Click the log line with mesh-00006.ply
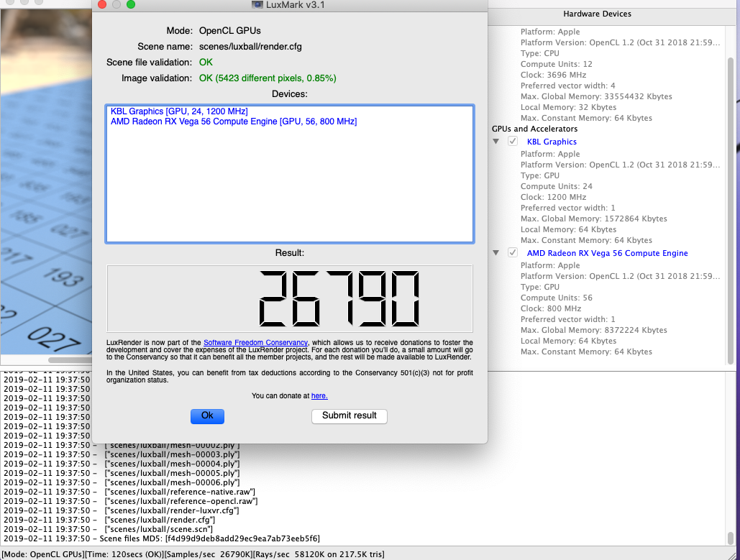 click(122, 482)
